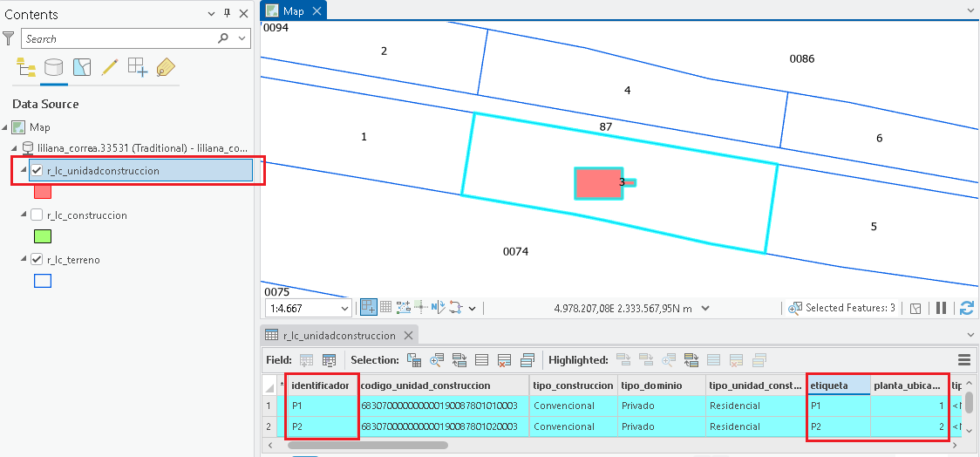Open the map scale dropdown
The width and height of the screenshot is (980, 457).
(x=345, y=308)
